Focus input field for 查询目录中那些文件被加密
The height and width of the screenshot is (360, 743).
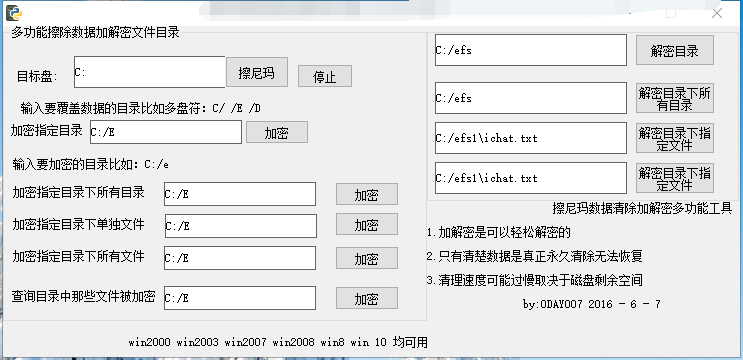click(240, 298)
